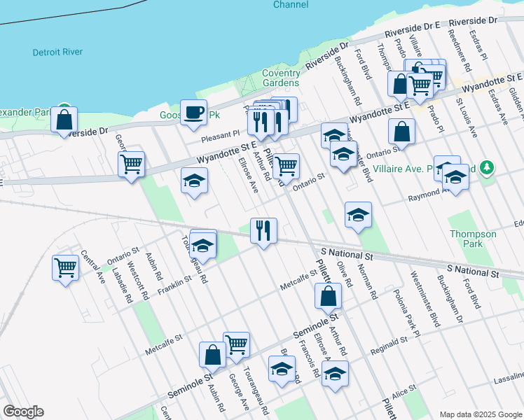524x420 pixels.
Task: Select the shopping cart marker at Ontario St and Pillette
Action: 286,167
